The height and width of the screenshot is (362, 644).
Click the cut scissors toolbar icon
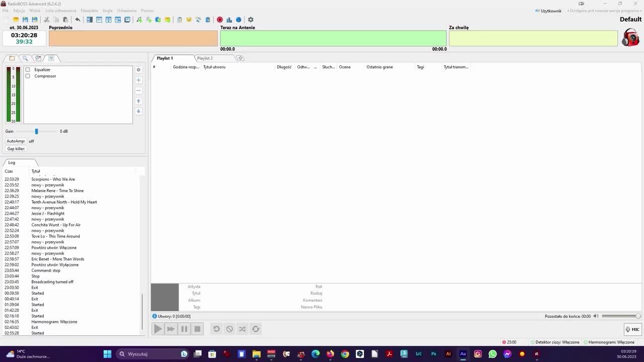click(47, 20)
